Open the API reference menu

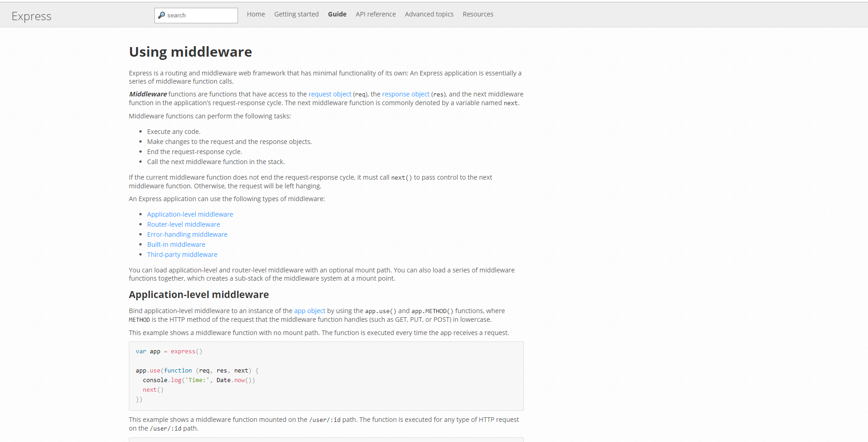pyautogui.click(x=376, y=14)
